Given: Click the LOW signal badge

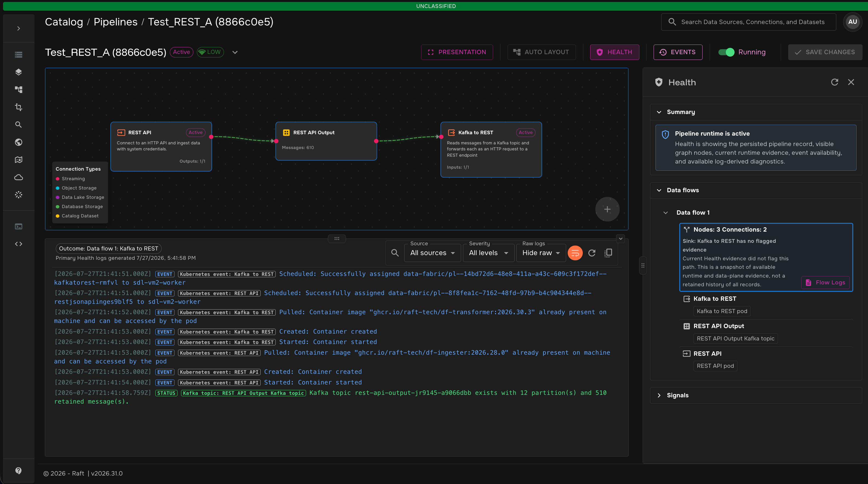Looking at the screenshot, I should point(210,52).
